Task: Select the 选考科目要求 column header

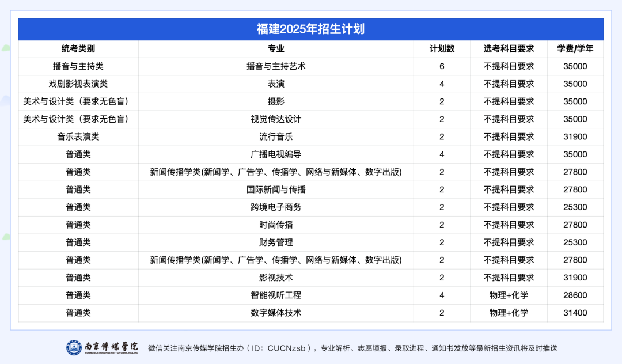Action: coord(509,49)
